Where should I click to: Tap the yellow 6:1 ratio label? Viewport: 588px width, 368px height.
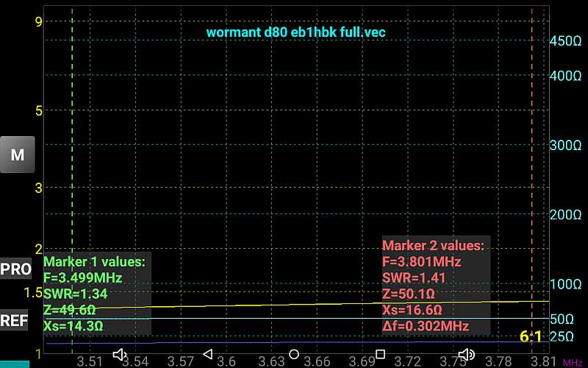530,337
